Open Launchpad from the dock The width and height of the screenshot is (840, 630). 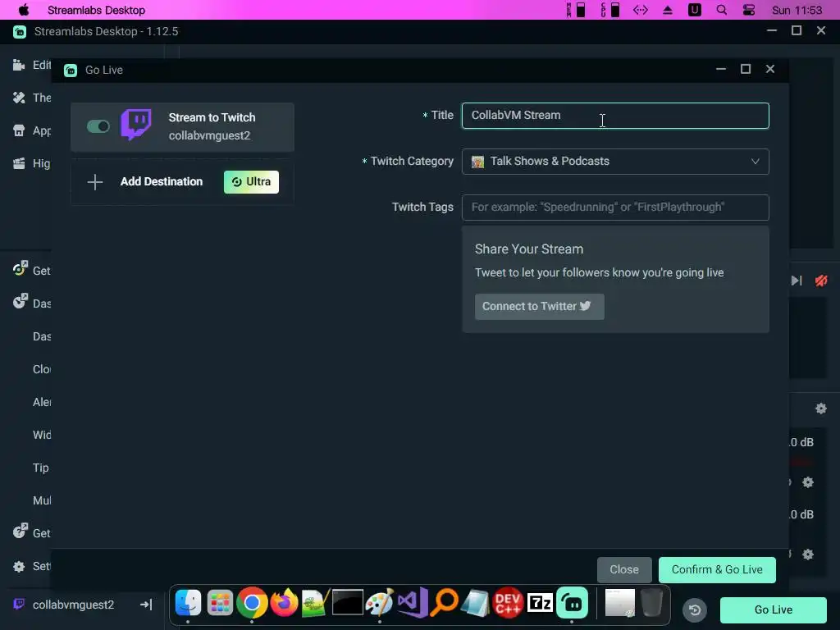coord(220,603)
